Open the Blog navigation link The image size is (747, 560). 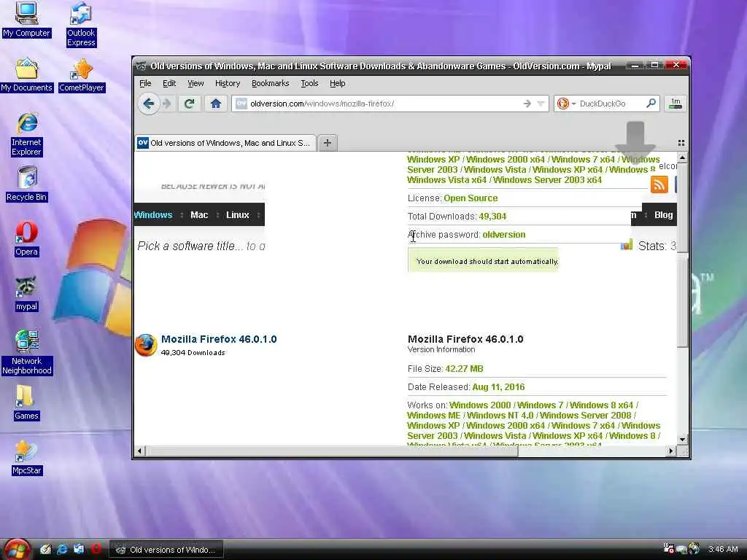click(663, 215)
